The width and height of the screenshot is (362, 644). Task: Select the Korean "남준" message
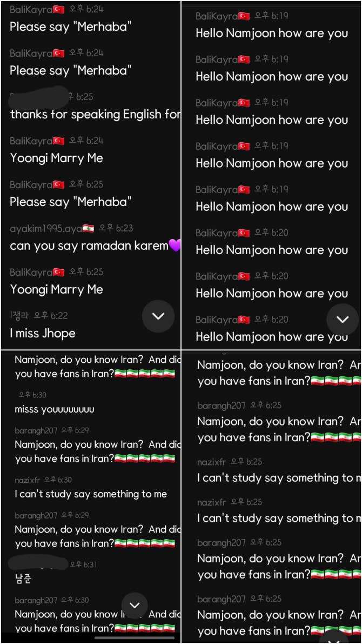[x=23, y=579]
